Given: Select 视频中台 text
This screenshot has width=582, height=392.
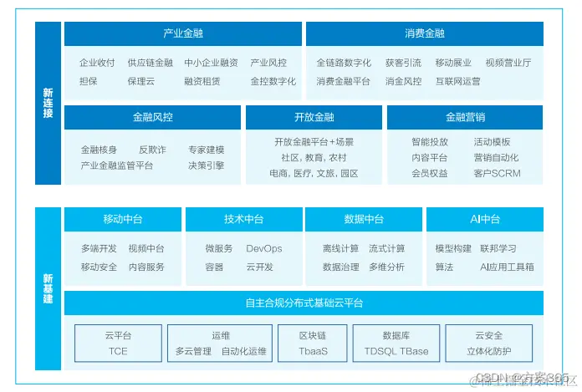Looking at the screenshot, I should (x=146, y=248).
